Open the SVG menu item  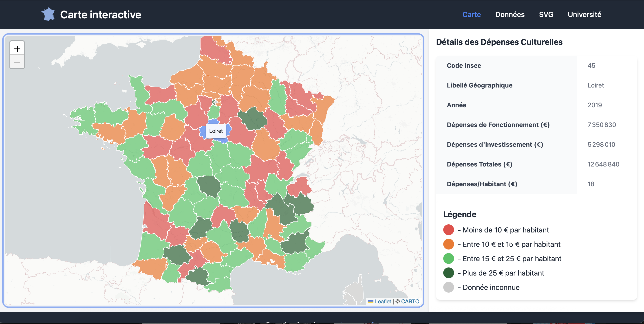[546, 15]
